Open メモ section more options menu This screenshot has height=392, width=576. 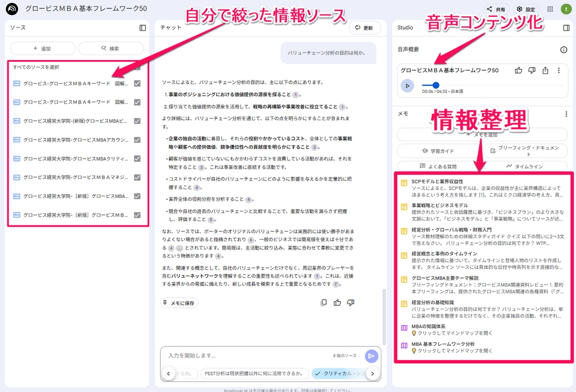[566, 114]
